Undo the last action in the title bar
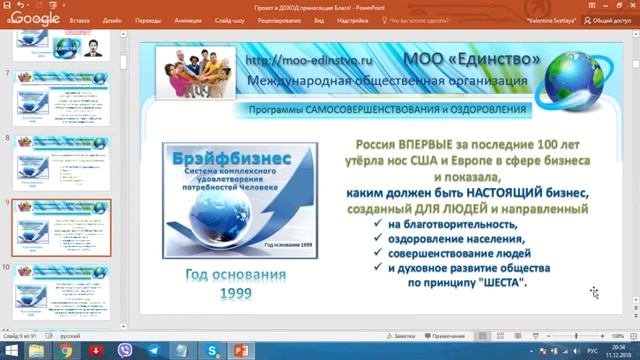 pos(20,5)
